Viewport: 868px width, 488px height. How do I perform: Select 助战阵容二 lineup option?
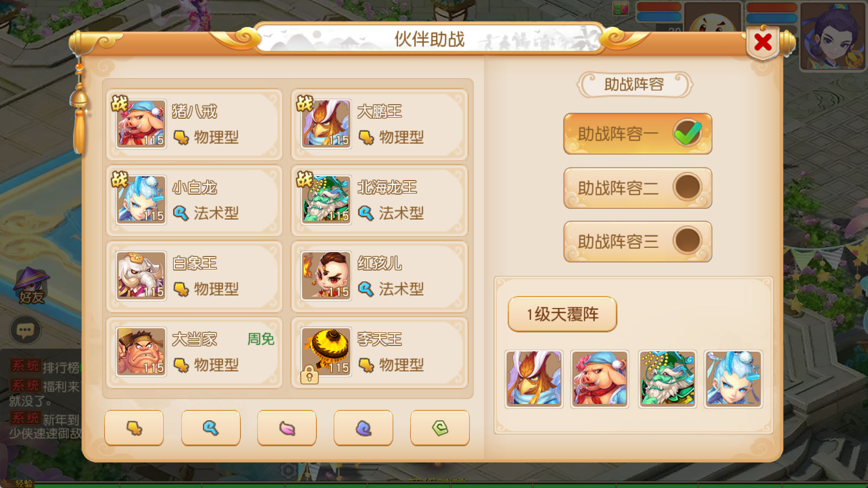(x=637, y=188)
